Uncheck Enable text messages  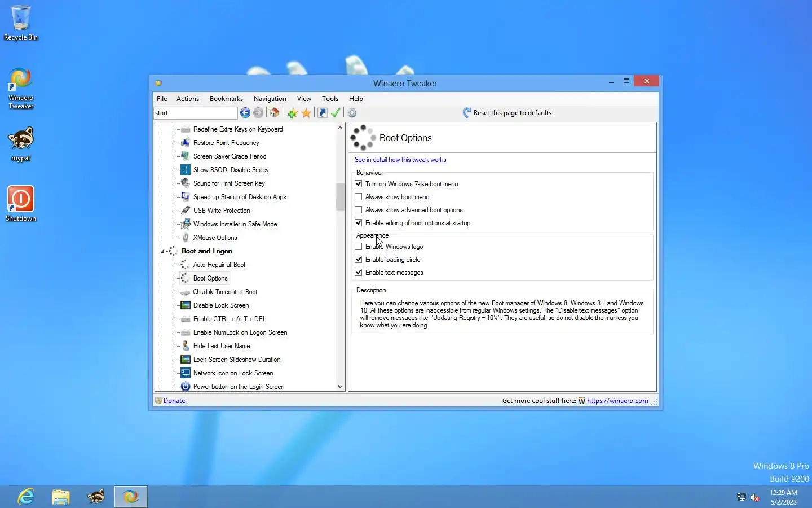point(359,273)
